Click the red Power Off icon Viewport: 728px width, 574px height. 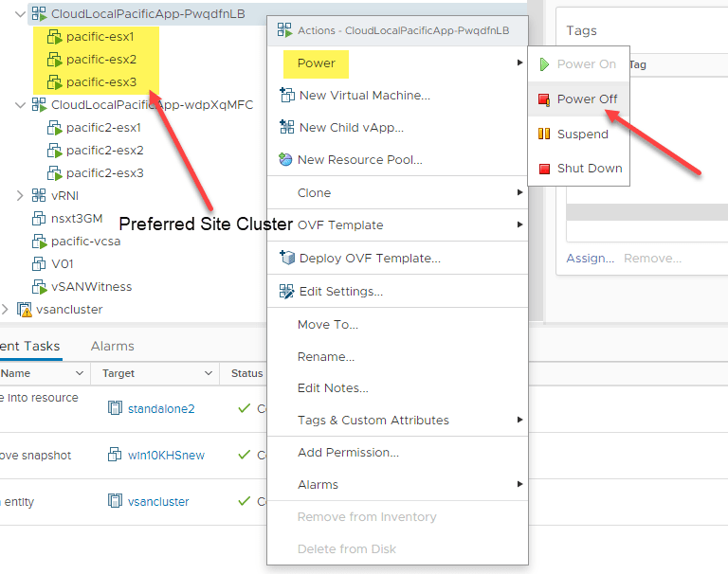544,99
